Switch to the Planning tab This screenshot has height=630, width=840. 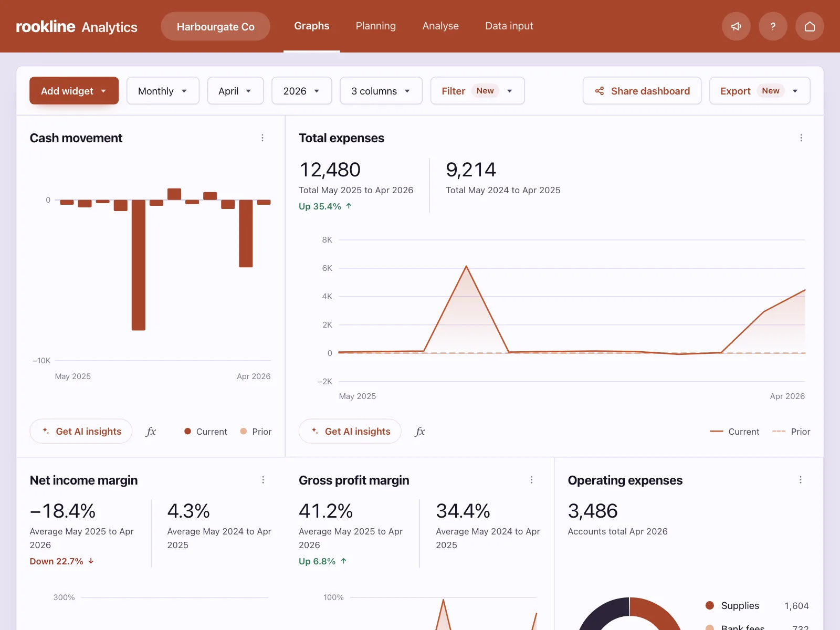click(376, 26)
